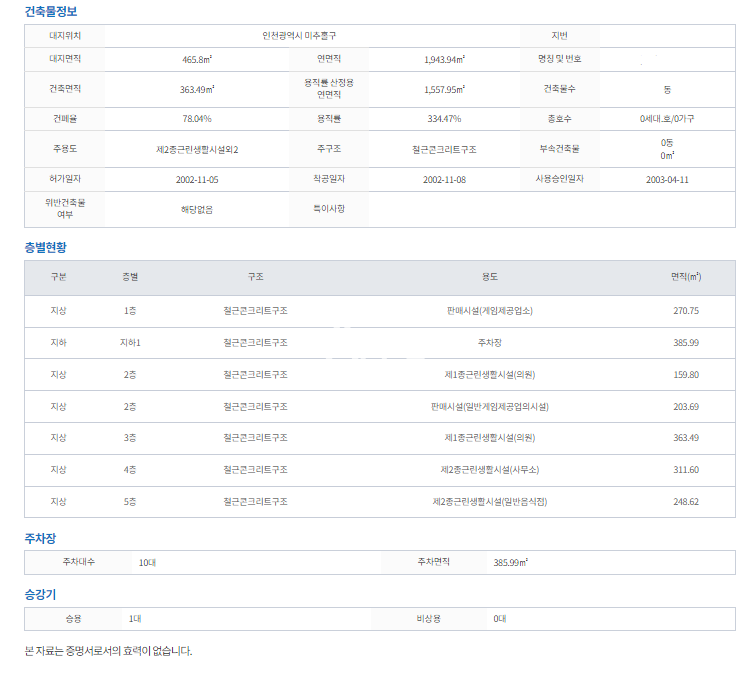
Task: Select the 용적률 value 334.47%
Action: [x=444, y=119]
